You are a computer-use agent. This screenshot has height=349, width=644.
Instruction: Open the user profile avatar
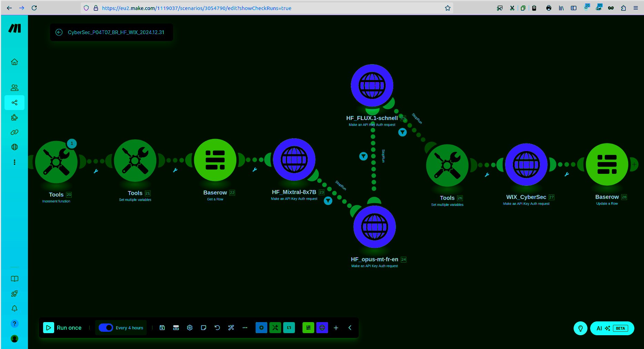14,339
